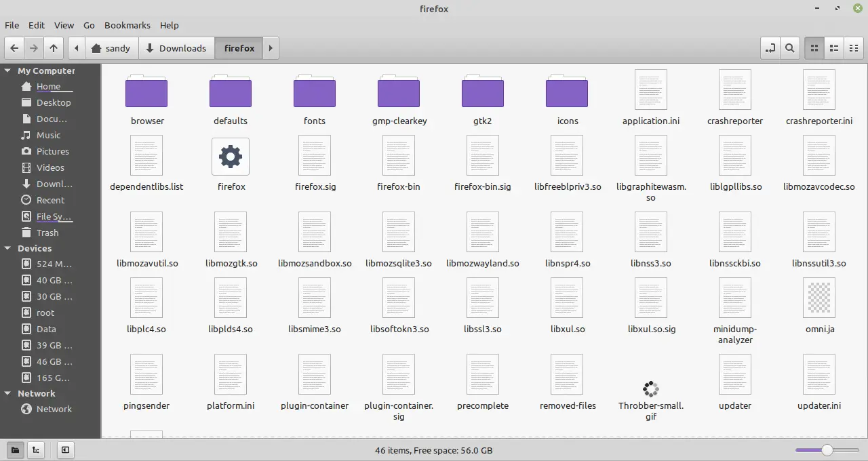Go up to the parent folder
Image resolution: width=868 pixels, height=461 pixels.
click(54, 48)
